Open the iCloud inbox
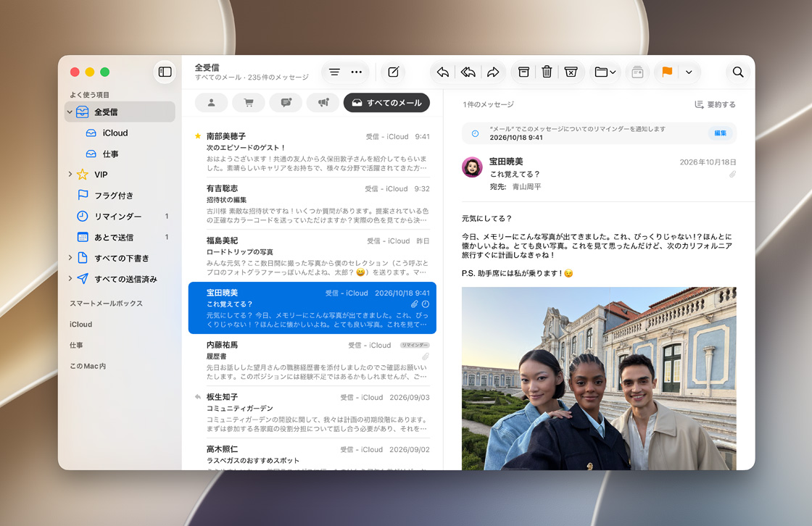The width and height of the screenshot is (812, 526). point(115,133)
